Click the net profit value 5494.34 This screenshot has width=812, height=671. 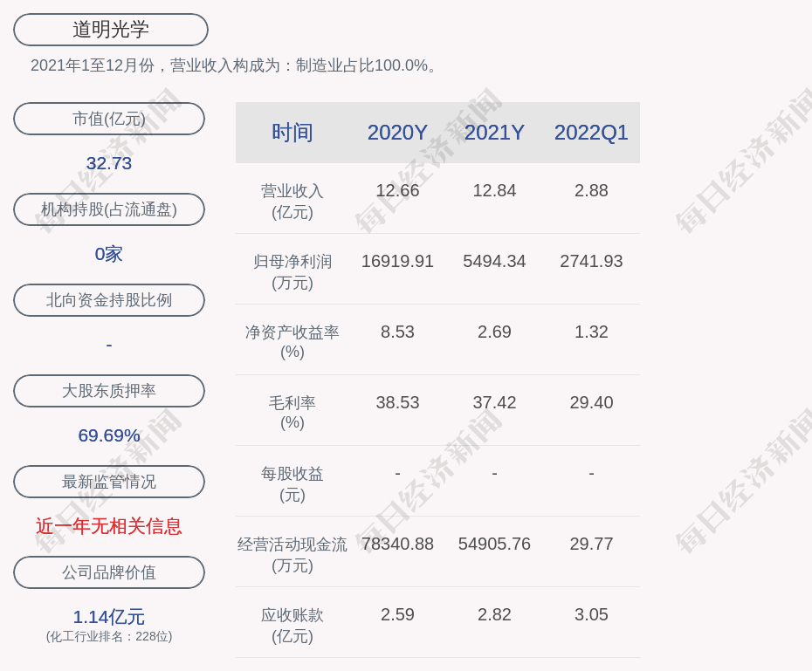click(494, 261)
